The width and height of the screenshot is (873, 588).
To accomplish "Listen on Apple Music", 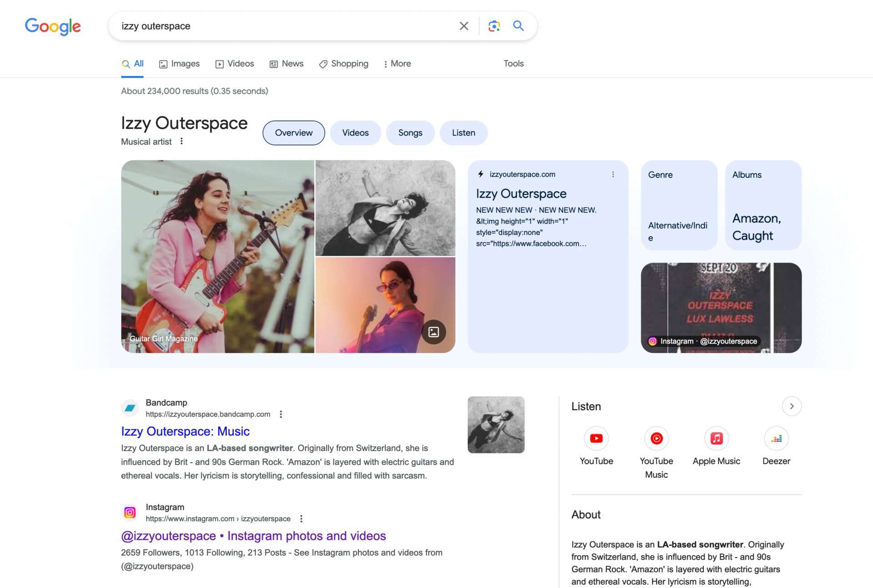I will [716, 439].
